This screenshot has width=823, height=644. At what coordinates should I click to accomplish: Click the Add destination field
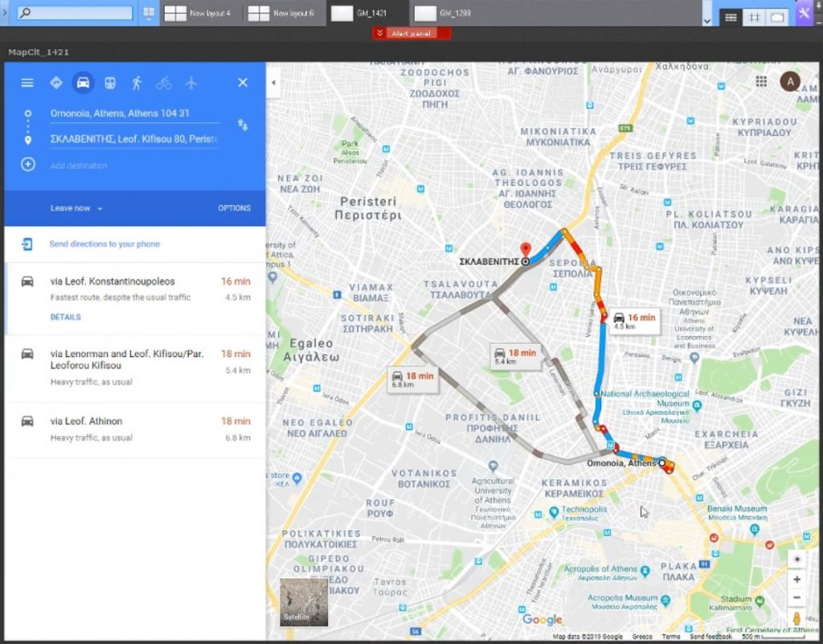134,166
